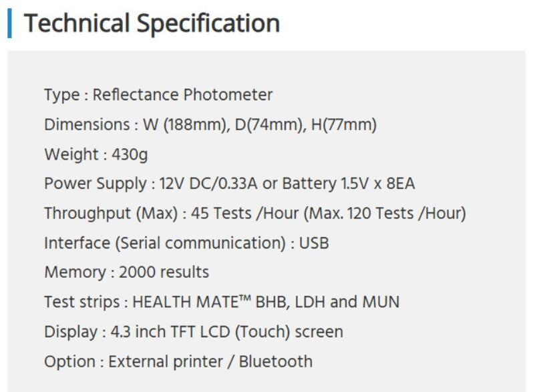Click the '(Max. 120 Tests /Hour)' text
The height and width of the screenshot is (392, 533).
coord(385,214)
